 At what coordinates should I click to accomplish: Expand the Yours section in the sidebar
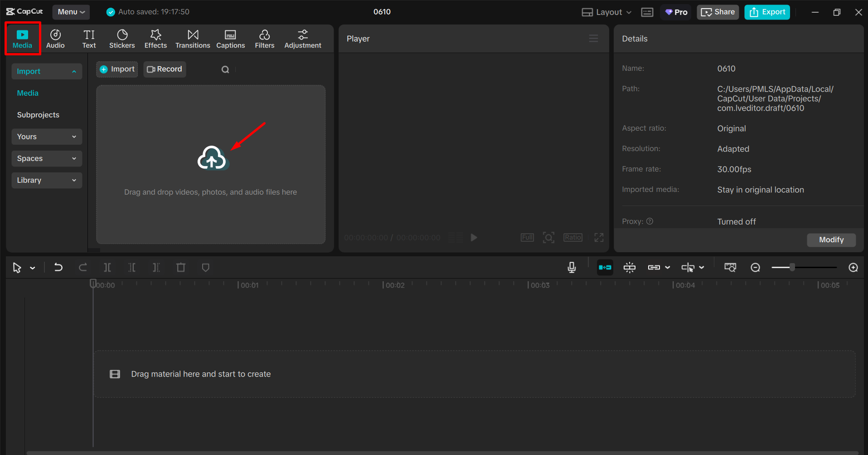46,137
